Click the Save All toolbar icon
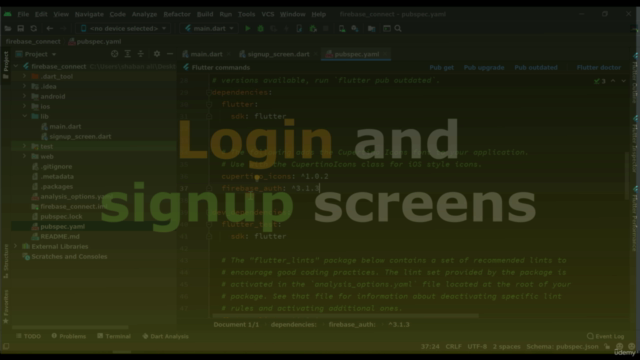This screenshot has width=640, height=360. tap(20, 28)
